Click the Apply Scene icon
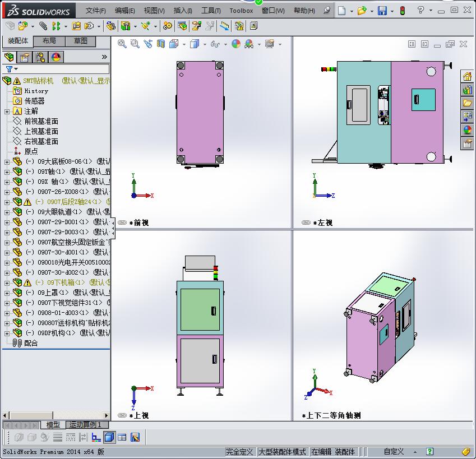This screenshot has height=459, width=476. 249,44
